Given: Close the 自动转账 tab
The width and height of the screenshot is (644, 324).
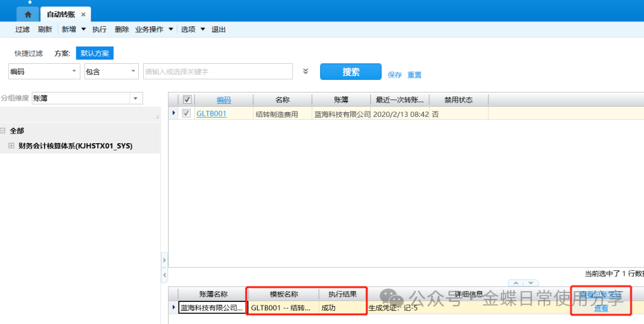Looking at the screenshot, I should tap(83, 14).
